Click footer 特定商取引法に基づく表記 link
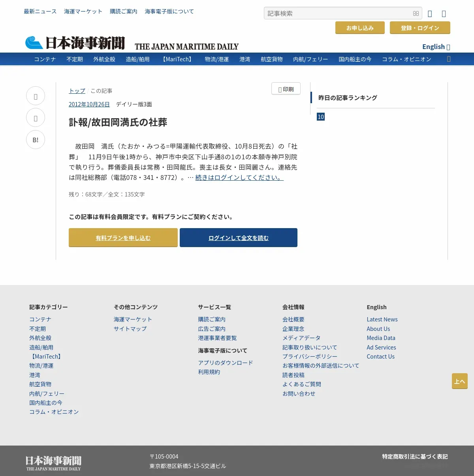474x476 pixels. coord(415,456)
